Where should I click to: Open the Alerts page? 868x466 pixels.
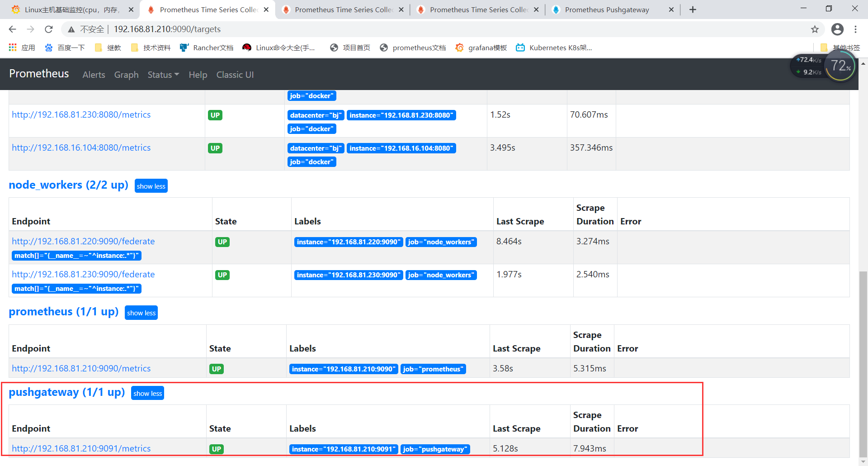[94, 75]
